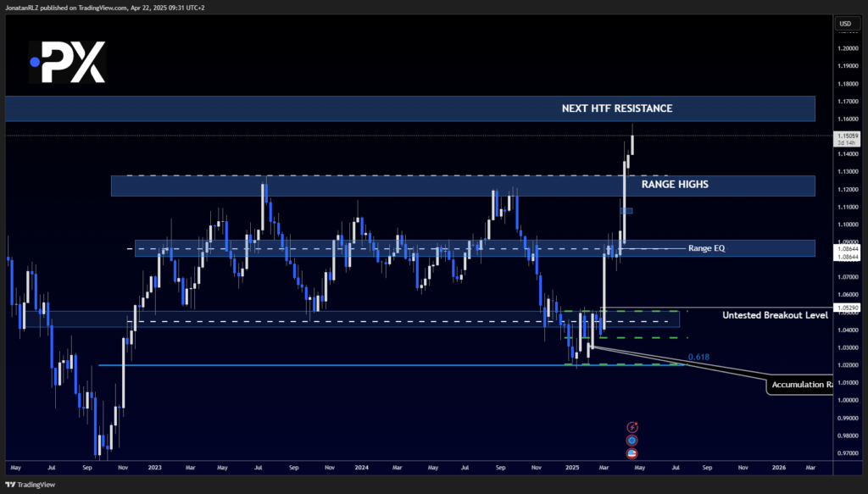Click the 0.618 Fibonacci level label
The height and width of the screenshot is (494, 868).
pos(698,358)
